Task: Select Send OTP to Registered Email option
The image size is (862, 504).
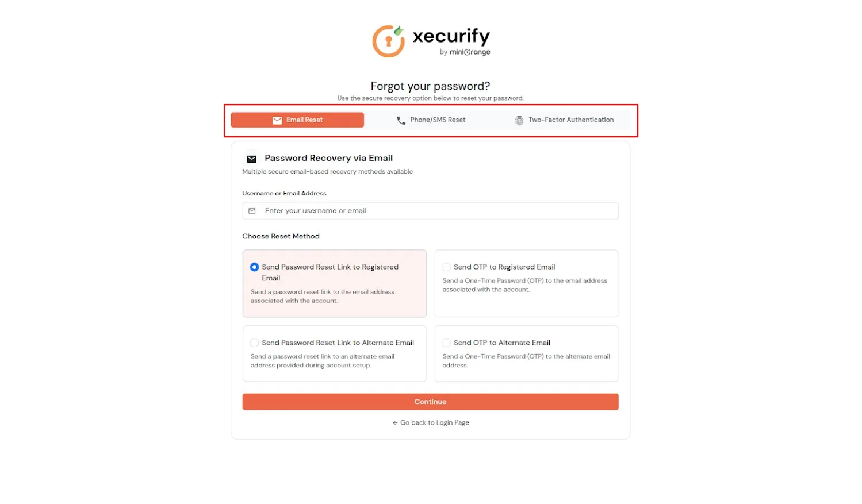Action: coord(446,267)
